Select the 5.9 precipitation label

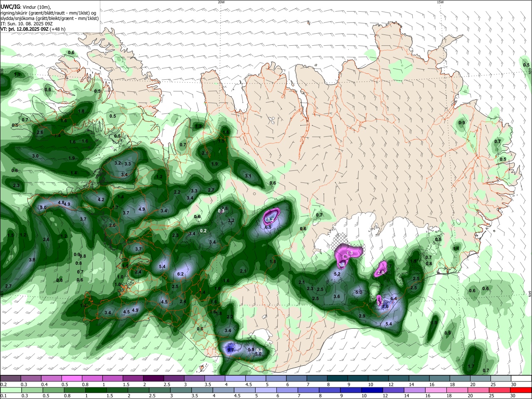251,350
